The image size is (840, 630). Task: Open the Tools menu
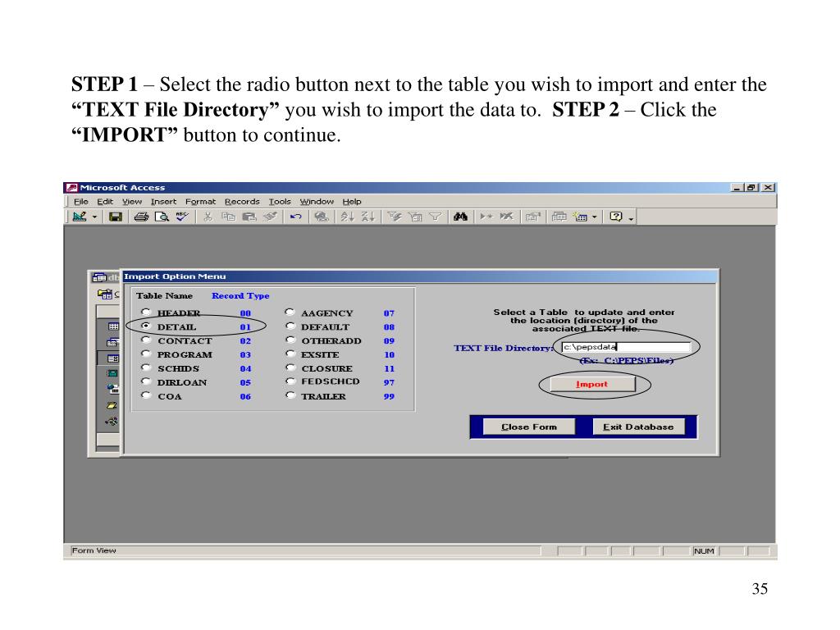click(x=280, y=202)
